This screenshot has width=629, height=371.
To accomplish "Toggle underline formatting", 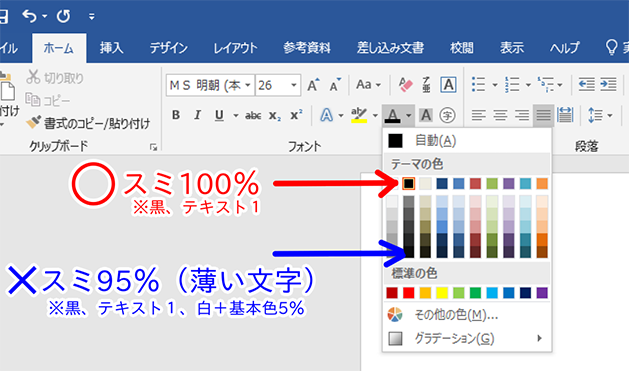I will 219,116.
